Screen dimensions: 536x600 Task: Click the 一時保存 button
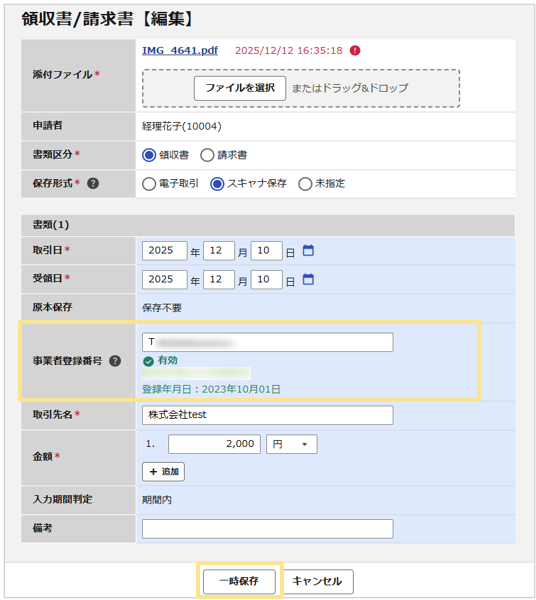[239, 582]
